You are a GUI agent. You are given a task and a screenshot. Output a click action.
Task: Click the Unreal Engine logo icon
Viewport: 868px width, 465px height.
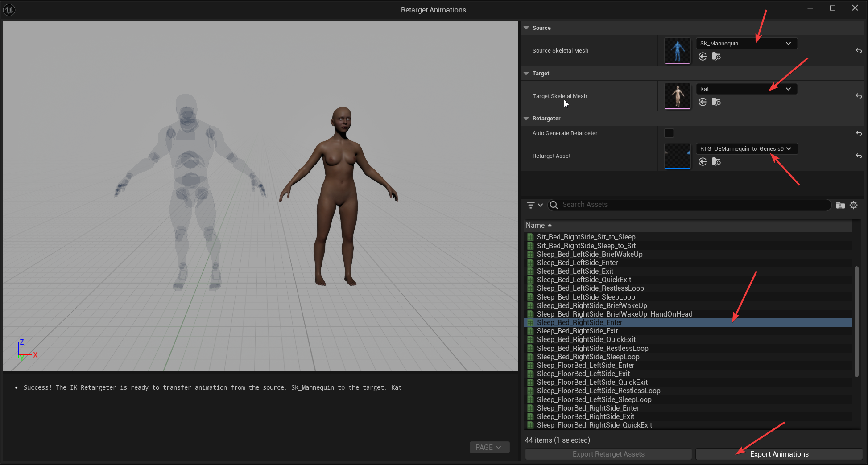pyautogui.click(x=9, y=9)
